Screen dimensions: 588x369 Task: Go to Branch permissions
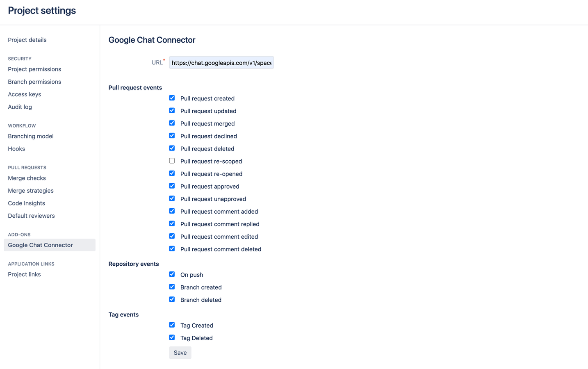coord(34,82)
